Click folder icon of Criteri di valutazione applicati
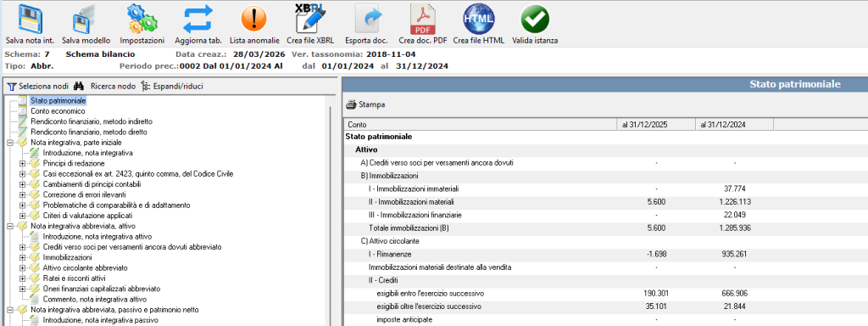This screenshot has width=868, height=326. click(34, 216)
